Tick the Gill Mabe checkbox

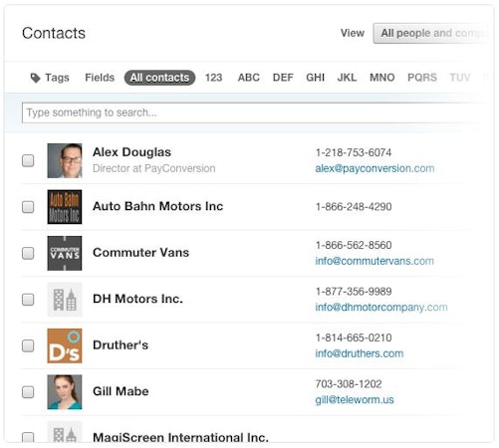tap(28, 392)
